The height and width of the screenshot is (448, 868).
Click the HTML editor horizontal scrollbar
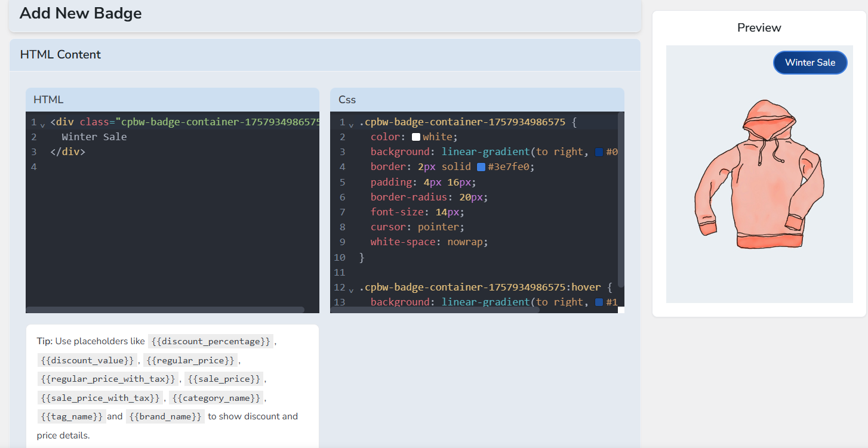point(165,310)
